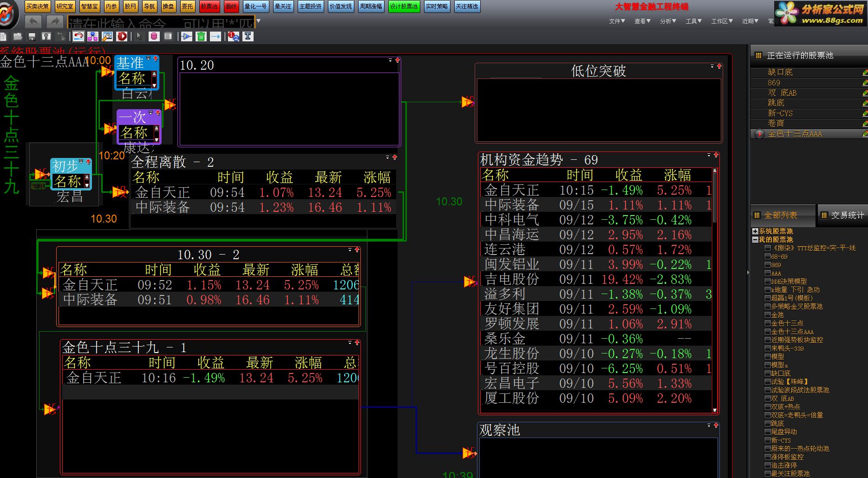
Task: Click the pink cylinder pool tool
Action: pyautogui.click(x=154, y=36)
